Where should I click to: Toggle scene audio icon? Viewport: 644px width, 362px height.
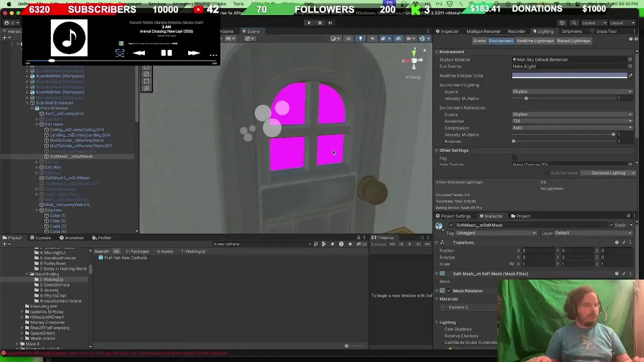point(372,39)
